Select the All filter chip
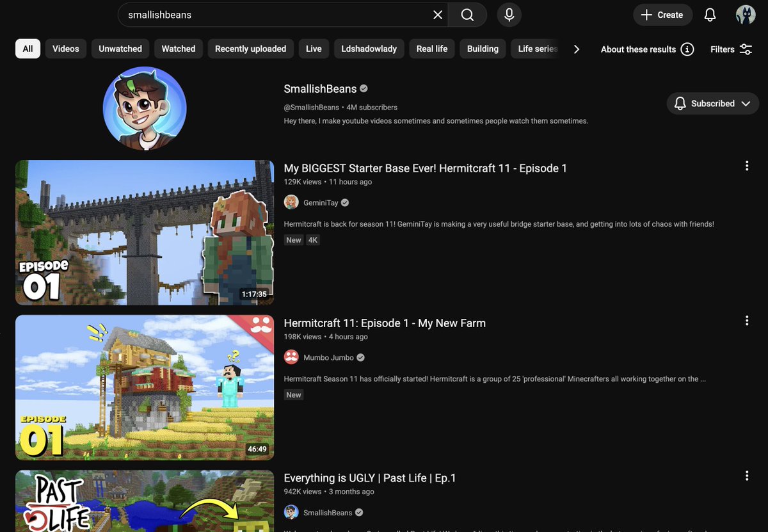Image resolution: width=768 pixels, height=532 pixels. 28,49
